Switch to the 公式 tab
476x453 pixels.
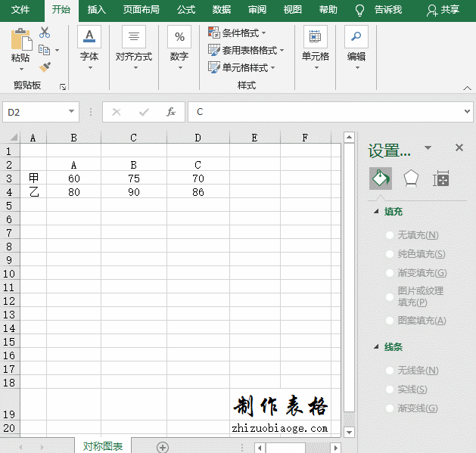[186, 10]
